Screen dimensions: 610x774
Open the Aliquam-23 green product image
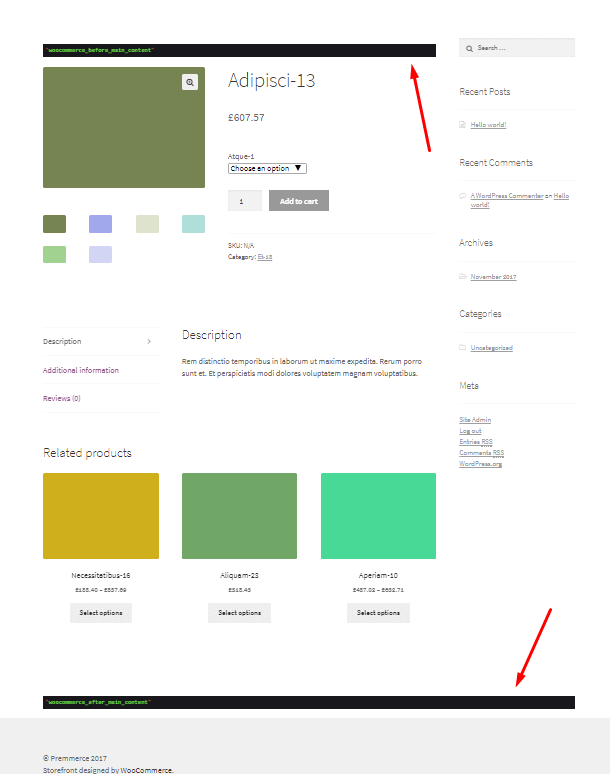point(239,516)
